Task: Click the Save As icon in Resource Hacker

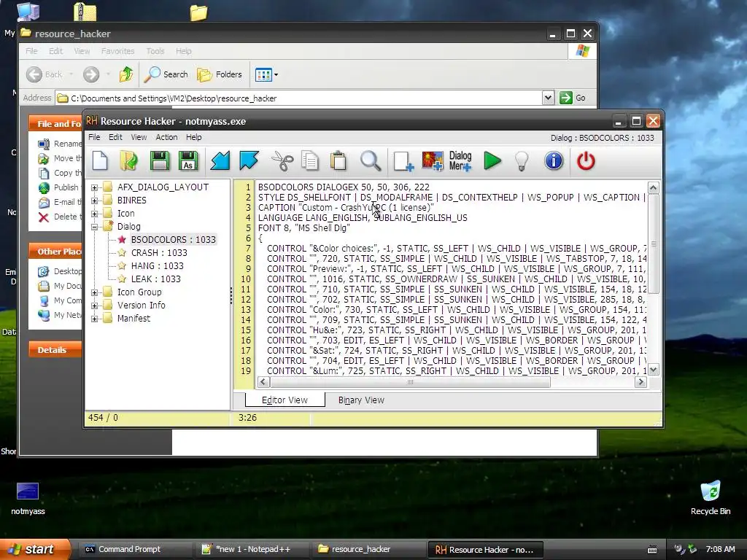Action: 188,160
